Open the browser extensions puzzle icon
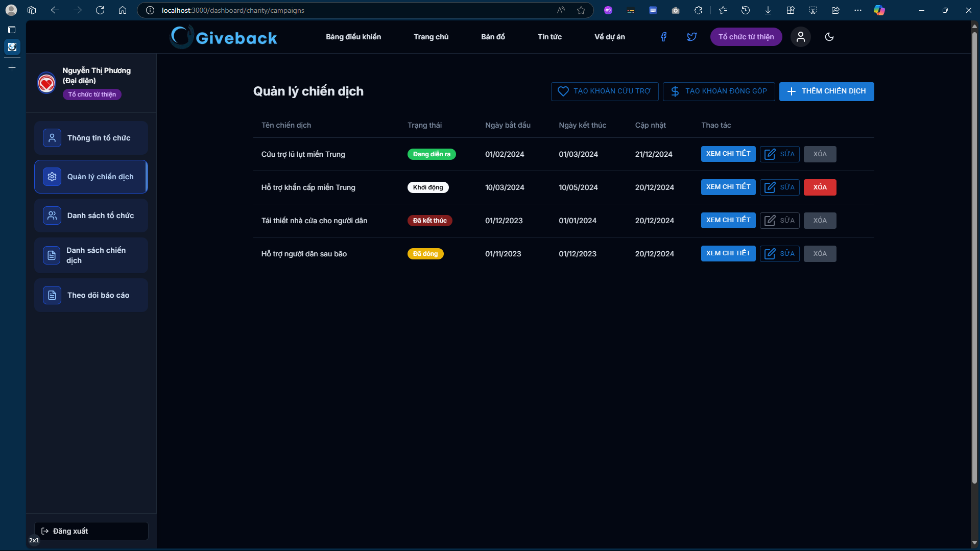Screen dimensions: 980x551 [698, 10]
